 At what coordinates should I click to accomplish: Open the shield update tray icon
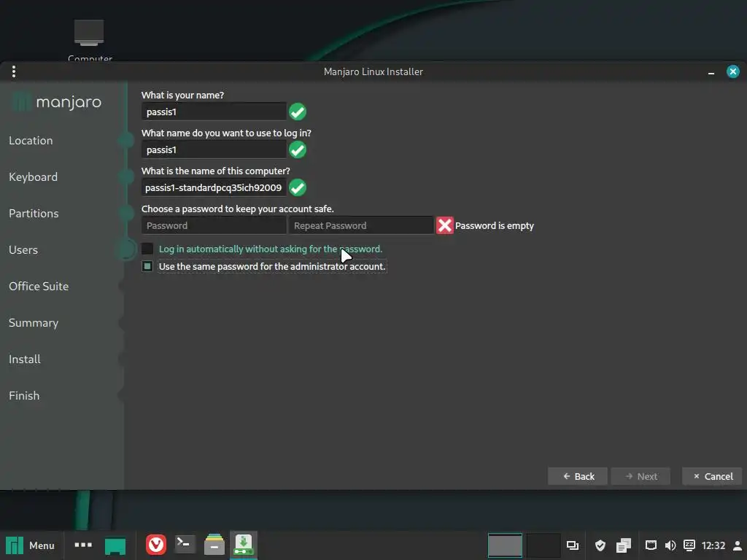tap(600, 545)
